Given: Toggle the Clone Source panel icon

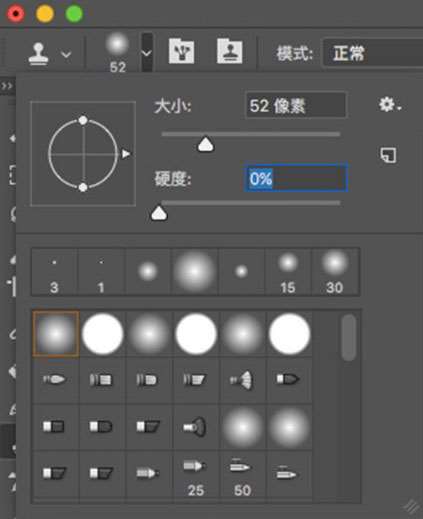Looking at the screenshot, I should pos(229,51).
